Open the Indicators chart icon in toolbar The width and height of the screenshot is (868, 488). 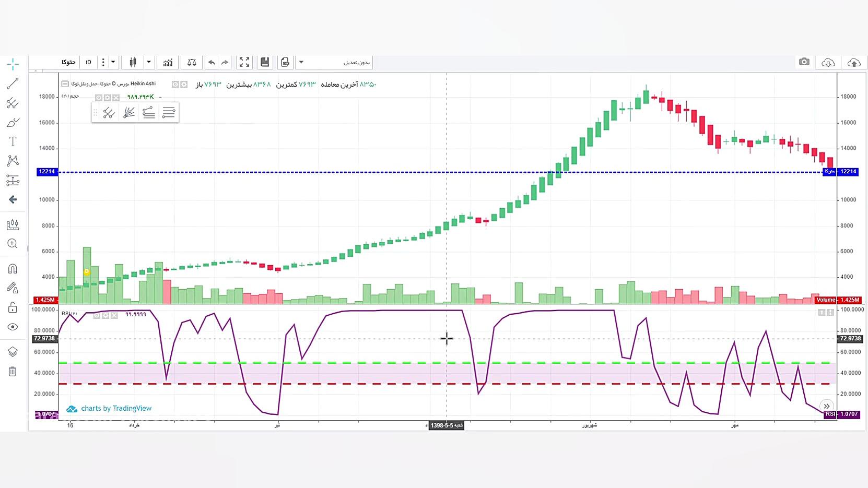point(168,63)
